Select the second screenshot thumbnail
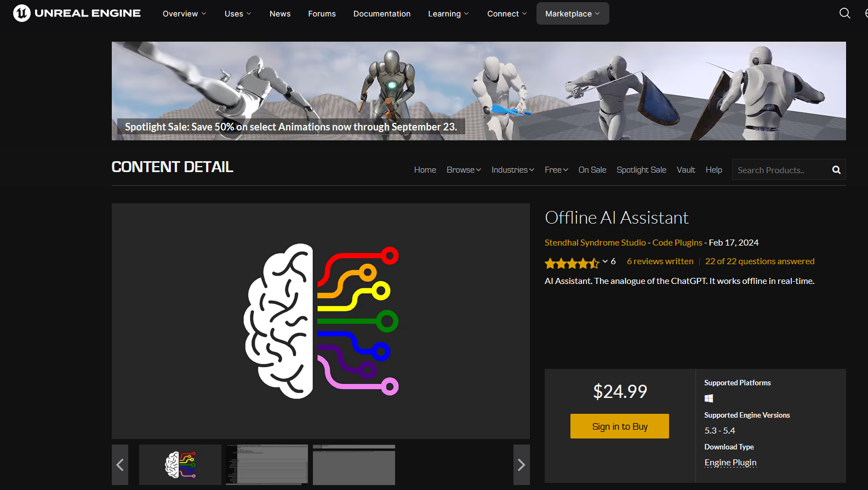This screenshot has height=490, width=868. [x=267, y=465]
